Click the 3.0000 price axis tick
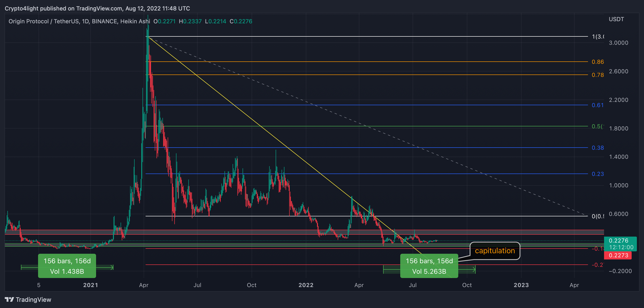 (619, 43)
